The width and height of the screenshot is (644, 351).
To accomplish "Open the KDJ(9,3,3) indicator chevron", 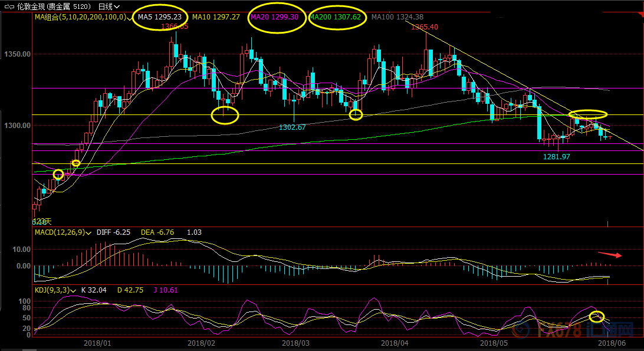I will (74, 291).
